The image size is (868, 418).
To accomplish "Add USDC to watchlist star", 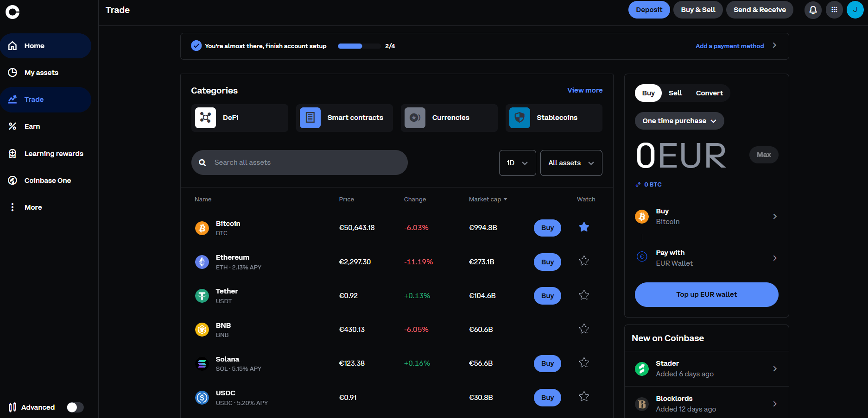I will tap(584, 397).
